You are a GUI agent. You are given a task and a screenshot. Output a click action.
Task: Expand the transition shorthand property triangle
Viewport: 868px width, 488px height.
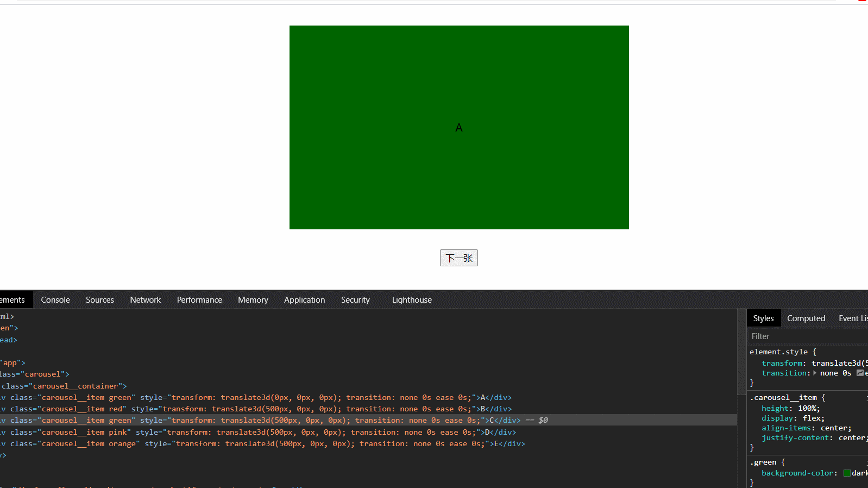tap(815, 373)
